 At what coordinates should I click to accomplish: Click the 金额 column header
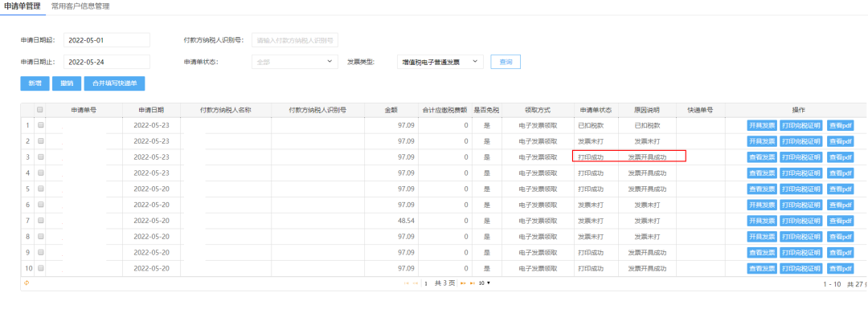[391, 110]
